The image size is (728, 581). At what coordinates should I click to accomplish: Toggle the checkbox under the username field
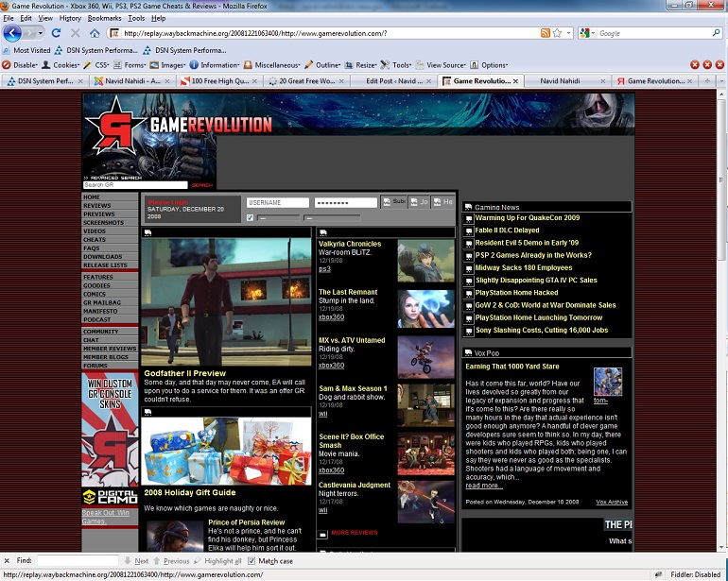click(x=250, y=217)
